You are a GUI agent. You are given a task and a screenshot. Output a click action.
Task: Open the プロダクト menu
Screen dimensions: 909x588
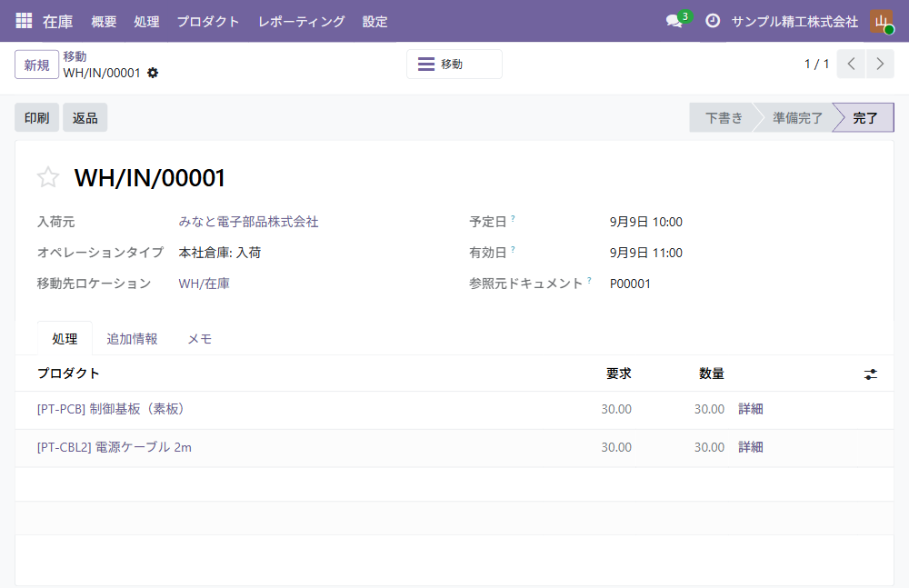(x=208, y=22)
